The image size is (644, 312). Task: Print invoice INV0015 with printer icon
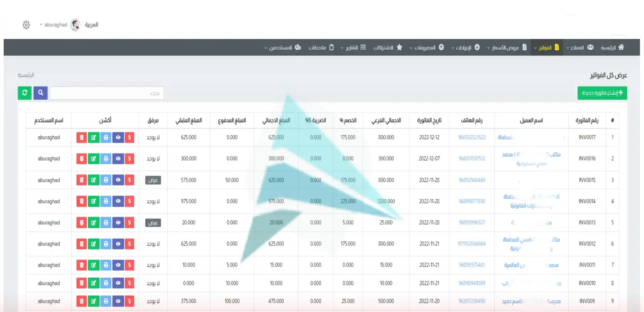[x=106, y=180]
